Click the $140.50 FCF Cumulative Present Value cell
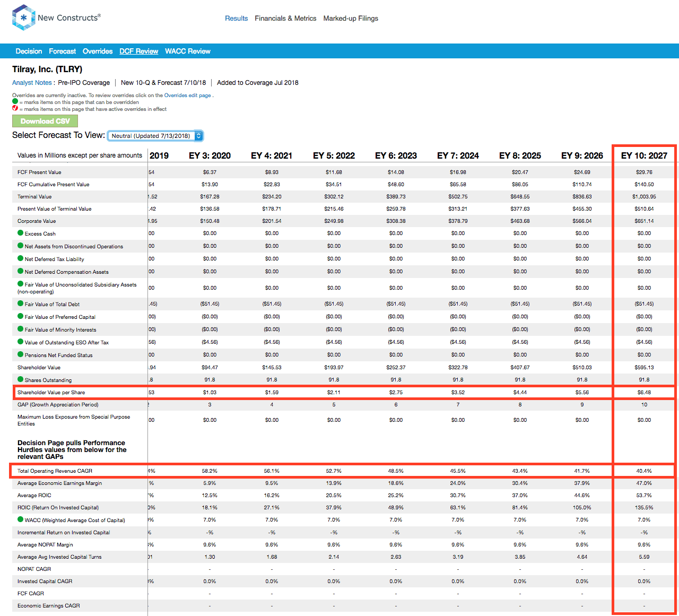This screenshot has width=679, height=616. point(644,184)
